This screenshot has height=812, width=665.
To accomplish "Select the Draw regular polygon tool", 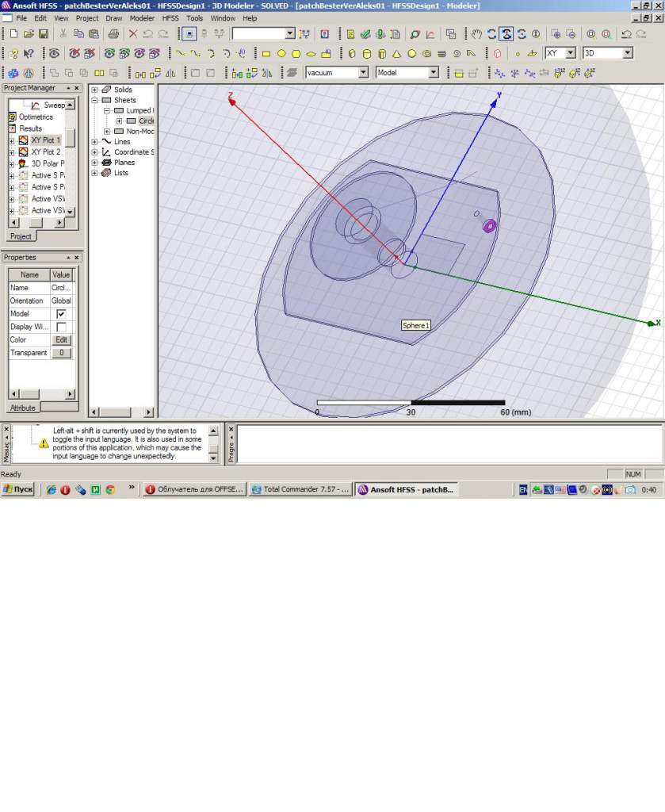I will pyautogui.click(x=296, y=53).
